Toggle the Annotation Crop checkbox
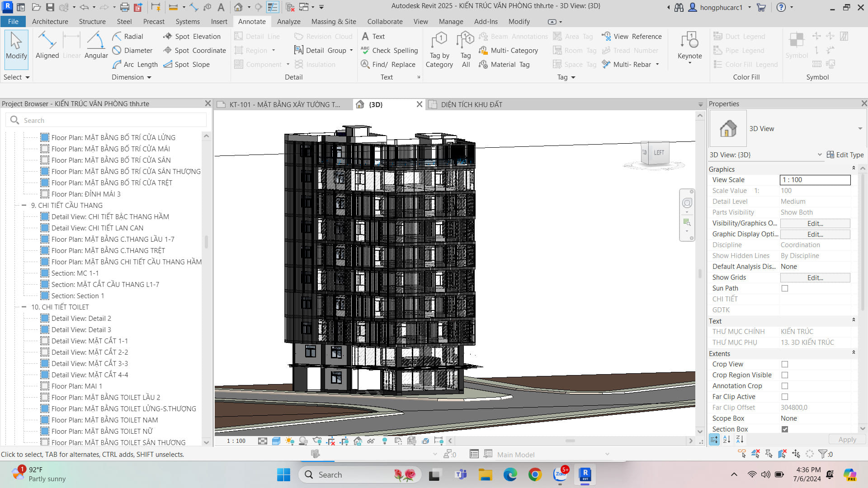This screenshot has width=868, height=488. (x=785, y=386)
